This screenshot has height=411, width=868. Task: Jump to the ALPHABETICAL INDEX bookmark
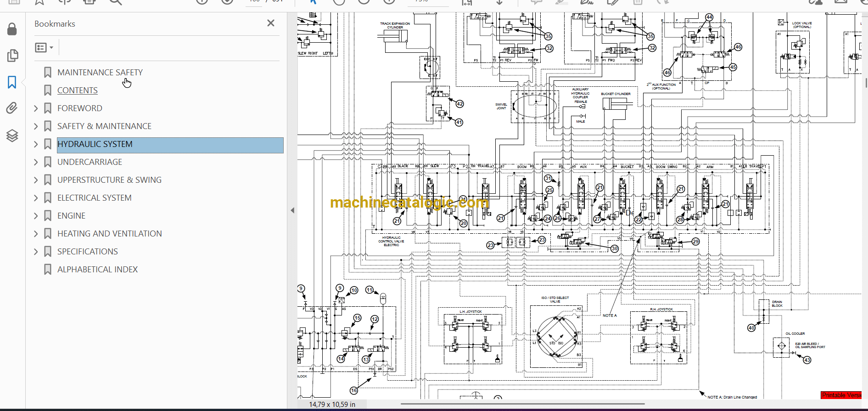97,270
